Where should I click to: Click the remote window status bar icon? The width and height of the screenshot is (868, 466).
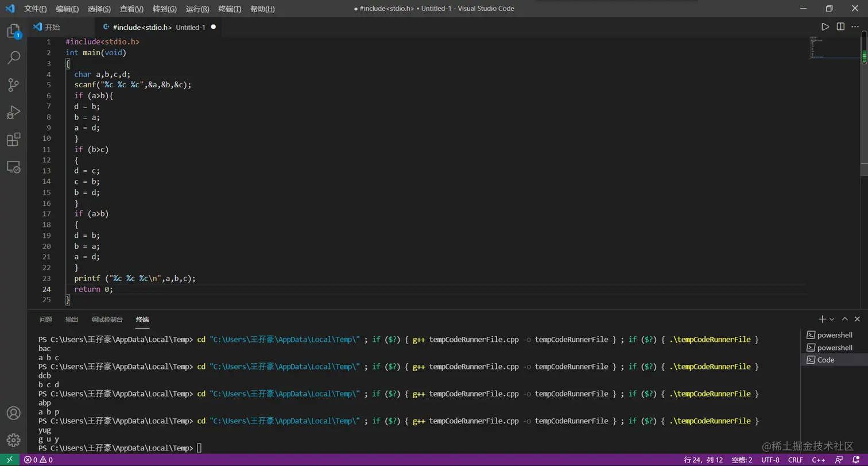[x=10, y=460]
